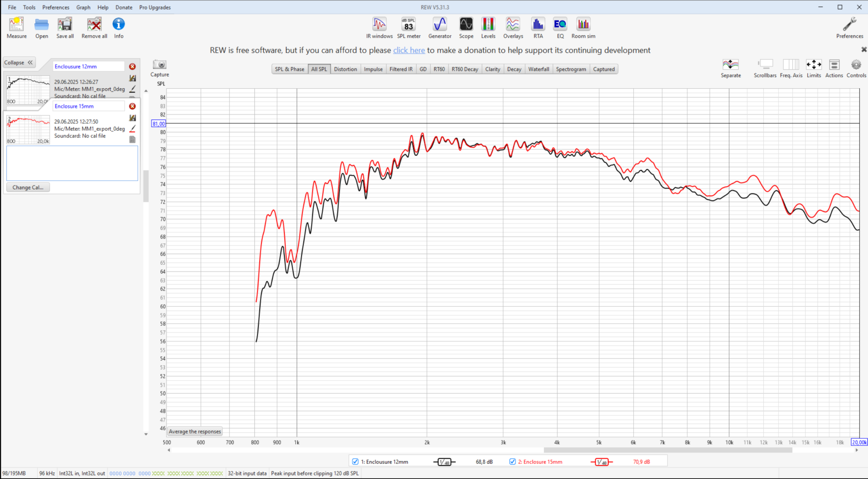Click red 1/48 smoothing indicator for Enclosure 15mm
The image size is (868, 479).
click(x=601, y=462)
